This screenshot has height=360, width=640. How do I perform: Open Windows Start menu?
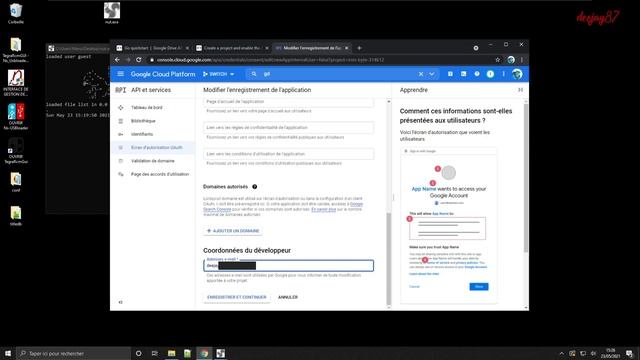click(8, 353)
